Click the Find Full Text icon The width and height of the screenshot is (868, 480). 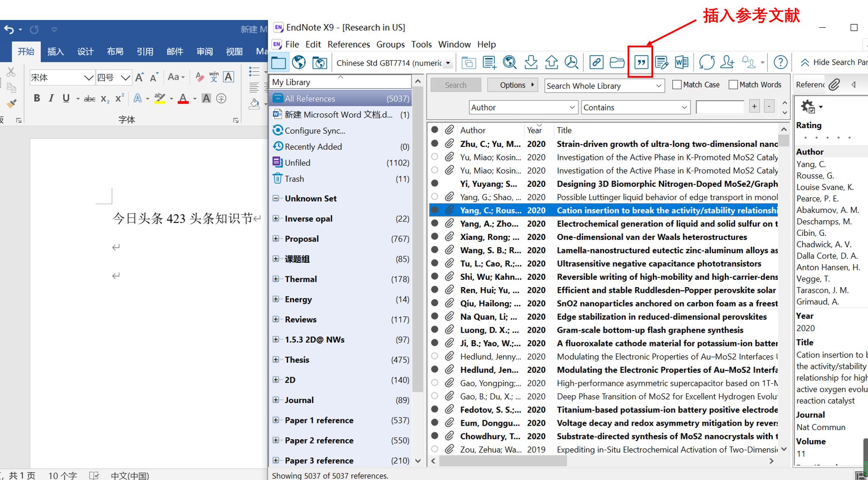point(572,63)
